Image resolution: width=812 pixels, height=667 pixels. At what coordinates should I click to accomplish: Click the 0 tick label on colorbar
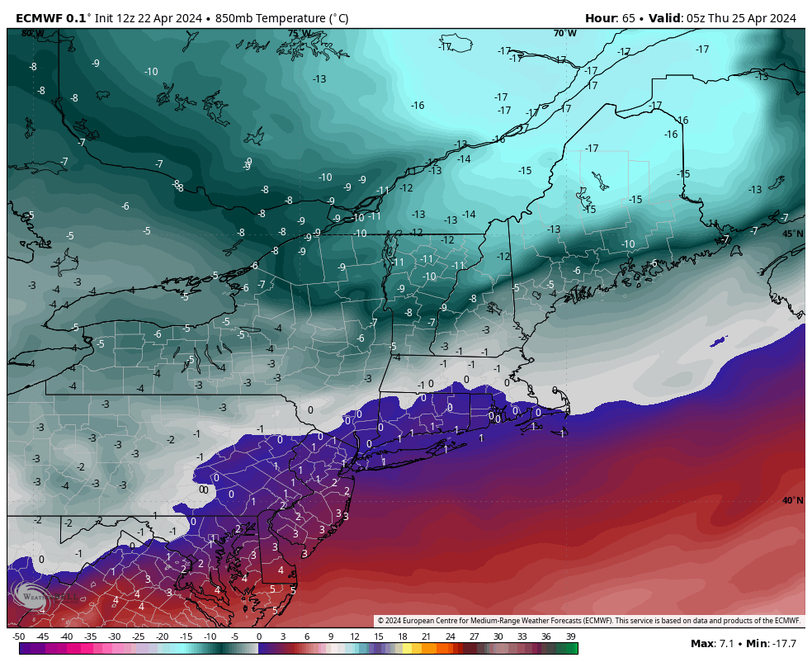tap(258, 636)
